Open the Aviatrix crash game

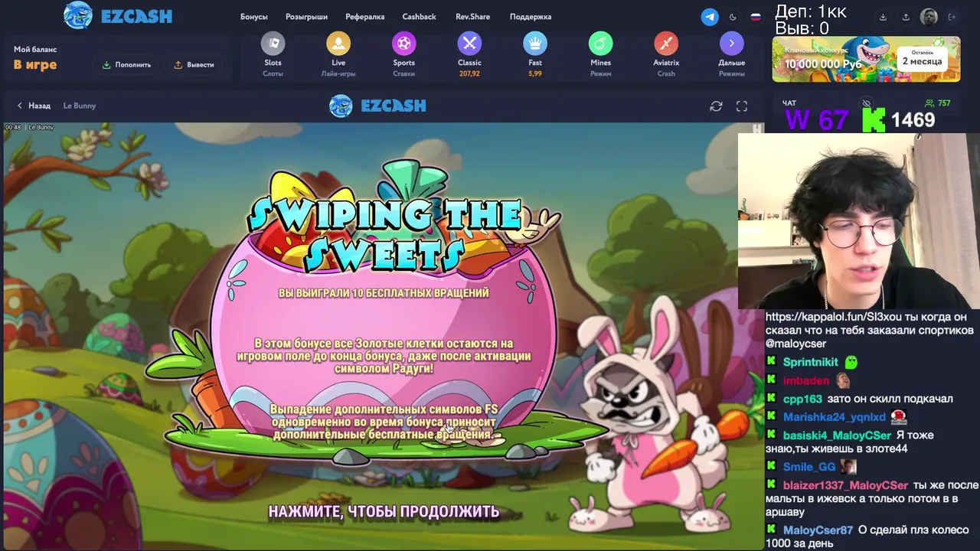click(x=666, y=55)
